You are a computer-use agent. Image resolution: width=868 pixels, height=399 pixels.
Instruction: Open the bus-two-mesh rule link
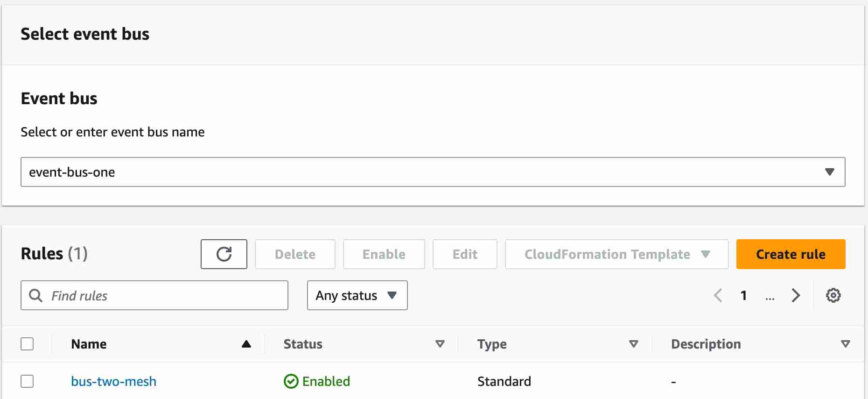pos(113,381)
